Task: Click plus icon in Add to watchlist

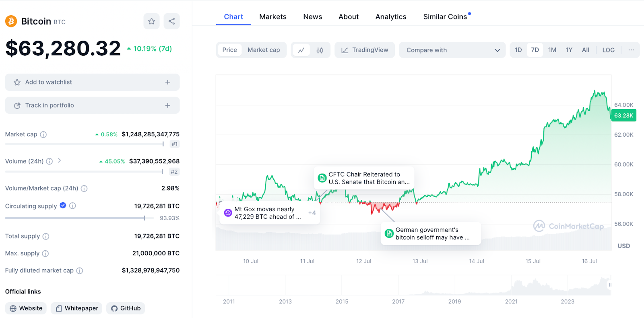Action: [168, 82]
